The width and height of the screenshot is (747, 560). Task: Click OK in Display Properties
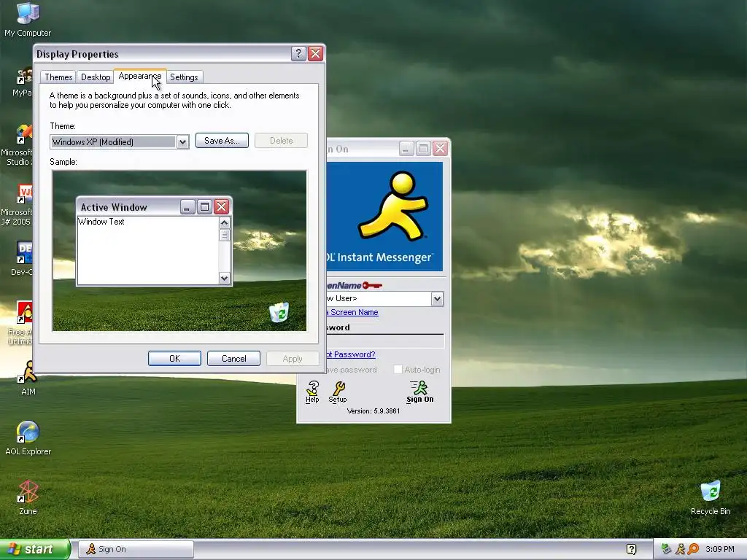(x=174, y=359)
